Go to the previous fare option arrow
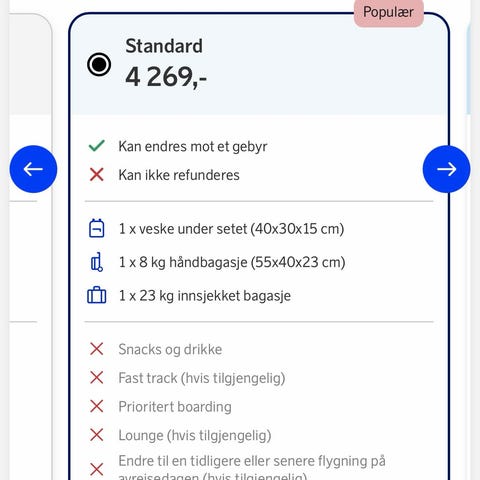This screenshot has width=480, height=480. (x=33, y=169)
